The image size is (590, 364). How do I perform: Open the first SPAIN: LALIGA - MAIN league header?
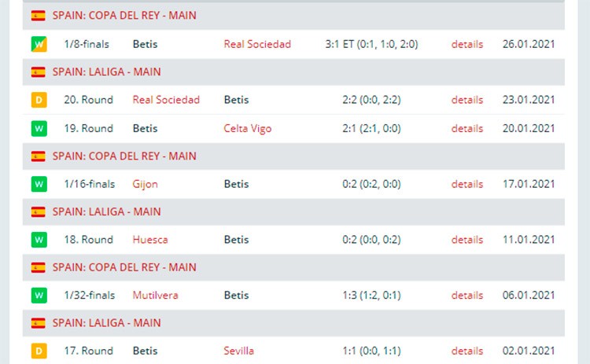tap(106, 72)
